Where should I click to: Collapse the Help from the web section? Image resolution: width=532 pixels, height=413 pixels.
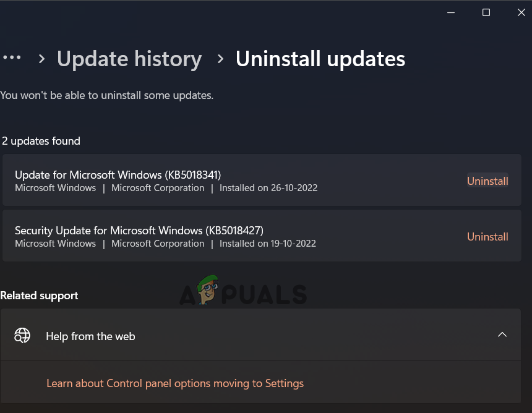502,335
